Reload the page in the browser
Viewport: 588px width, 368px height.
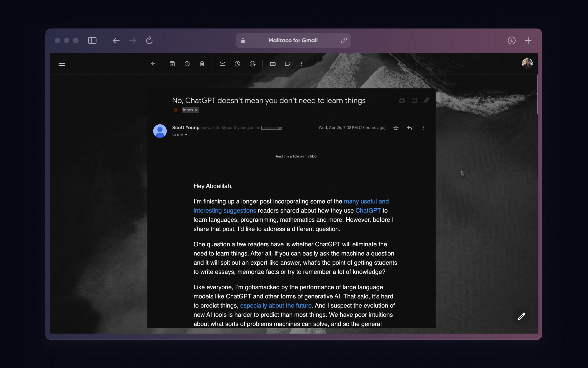coord(149,40)
